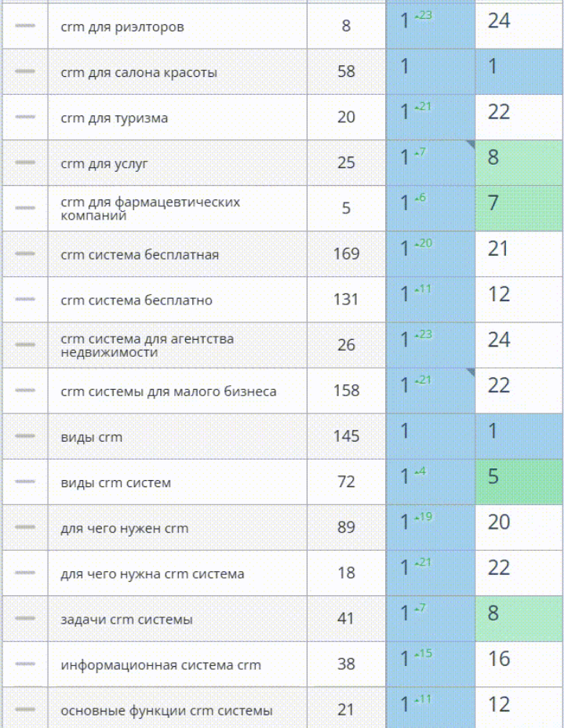Click the dash icon beside 'виды crm систем'

pyautogui.click(x=24, y=481)
